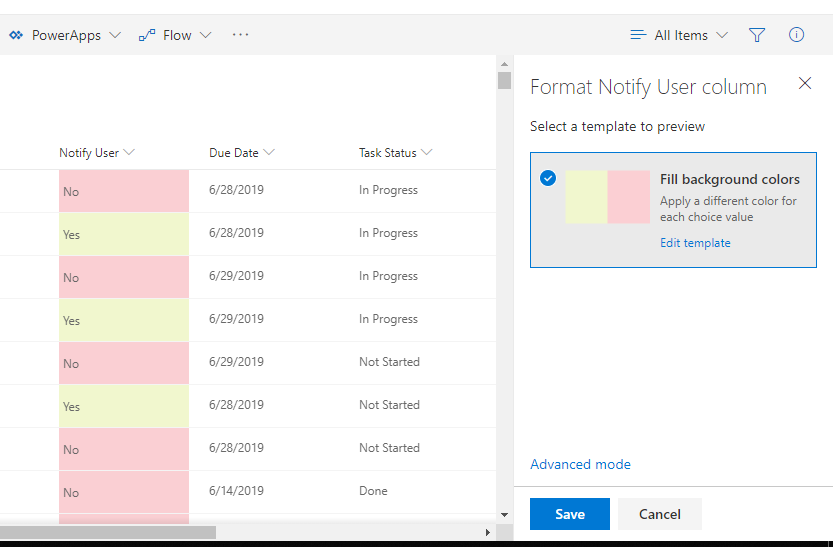Click the Flow icon in command bar

tap(147, 35)
